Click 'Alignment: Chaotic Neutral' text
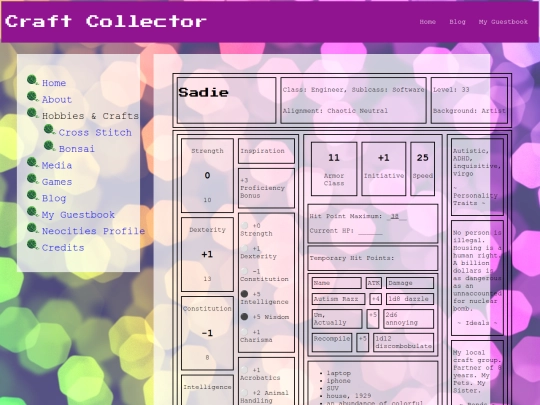The height and width of the screenshot is (405, 540). tap(335, 111)
